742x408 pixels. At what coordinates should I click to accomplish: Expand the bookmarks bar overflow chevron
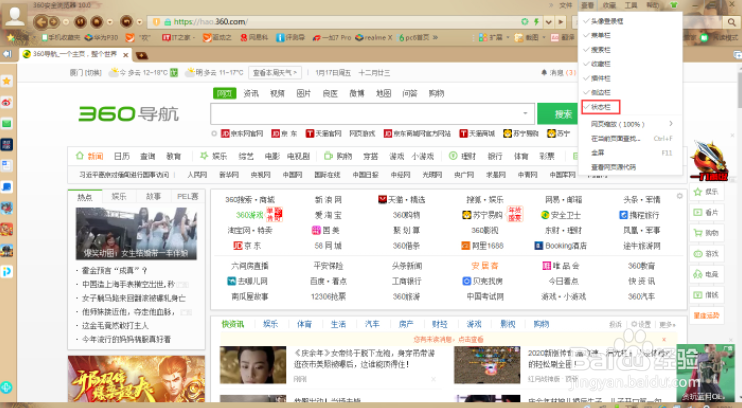[x=435, y=37]
